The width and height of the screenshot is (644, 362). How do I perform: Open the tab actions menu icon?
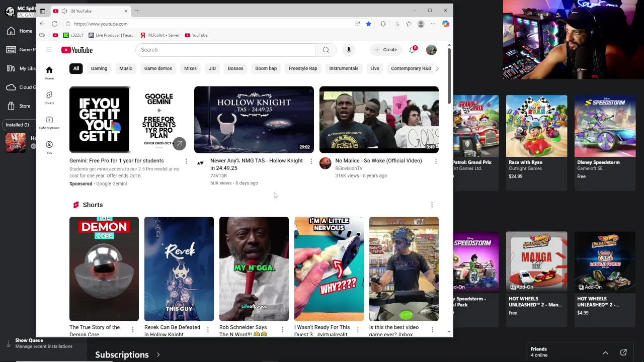[42, 11]
